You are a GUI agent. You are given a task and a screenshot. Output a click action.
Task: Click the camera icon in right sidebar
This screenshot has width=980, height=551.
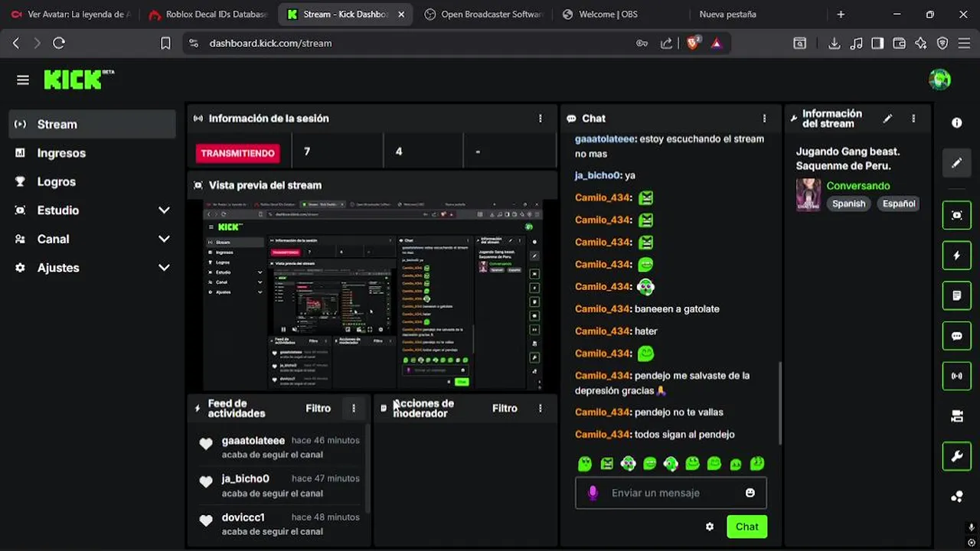[956, 416]
